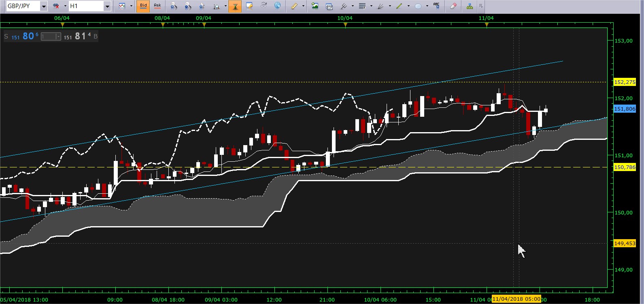Click the eye refresh view icon
This screenshot has width=644, height=304.
[x=264, y=6]
